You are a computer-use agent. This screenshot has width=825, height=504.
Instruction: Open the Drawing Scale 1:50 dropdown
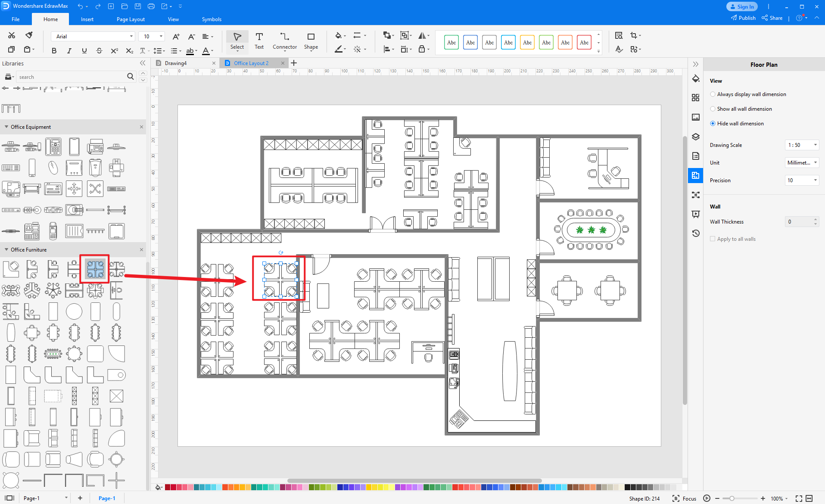tap(801, 145)
